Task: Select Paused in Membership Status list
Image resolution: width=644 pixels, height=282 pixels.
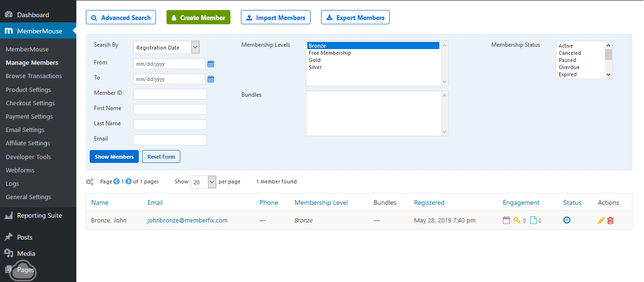Action: click(x=567, y=60)
